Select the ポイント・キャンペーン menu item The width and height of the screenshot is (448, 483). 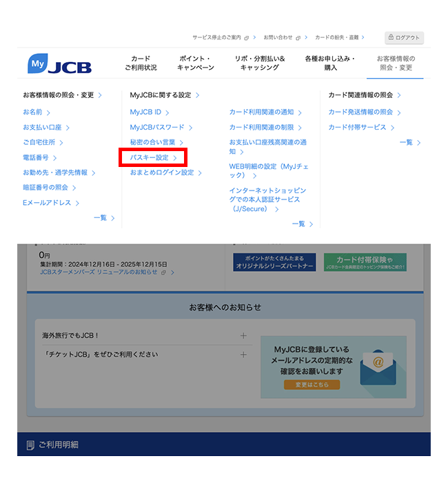[x=195, y=63]
